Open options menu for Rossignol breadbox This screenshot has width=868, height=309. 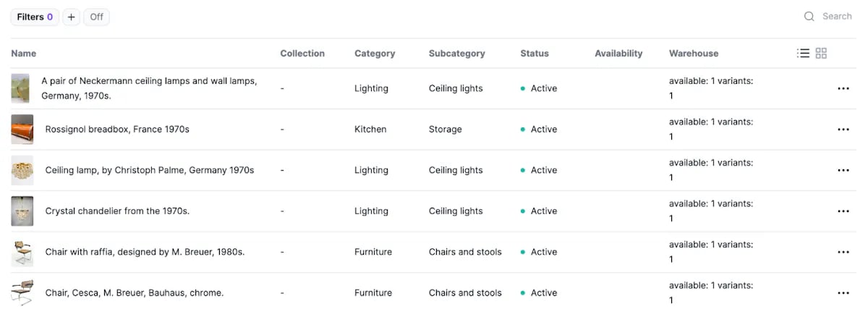coord(843,130)
